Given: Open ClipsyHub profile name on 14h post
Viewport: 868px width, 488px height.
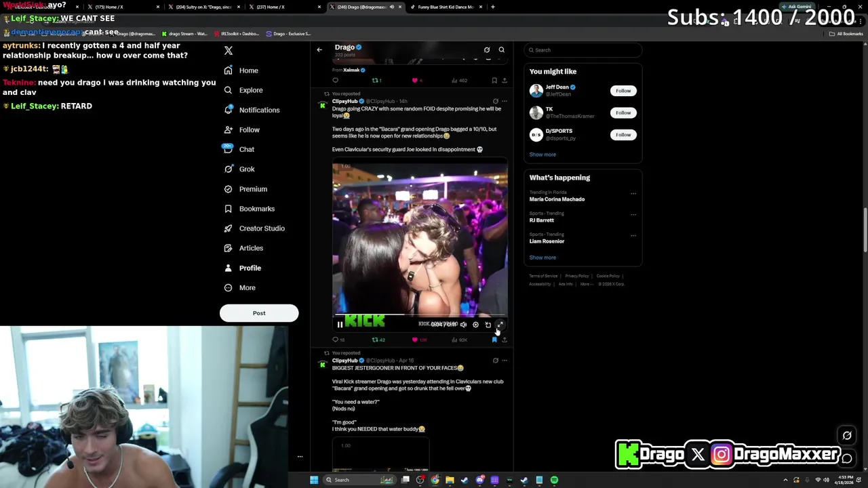Looking at the screenshot, I should tap(344, 101).
